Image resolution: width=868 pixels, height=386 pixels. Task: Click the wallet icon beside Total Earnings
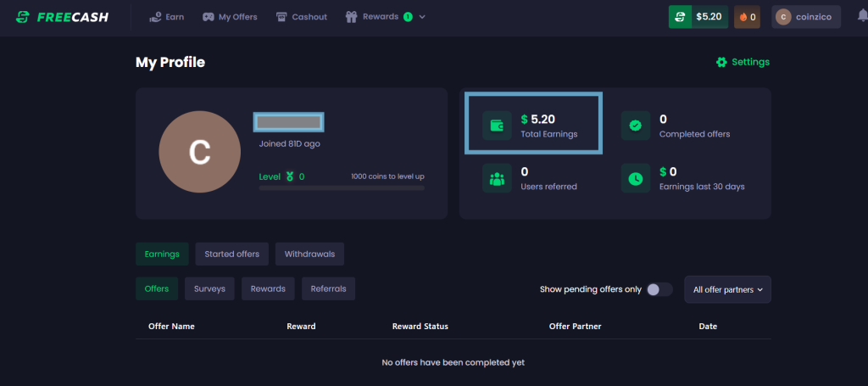tap(497, 126)
